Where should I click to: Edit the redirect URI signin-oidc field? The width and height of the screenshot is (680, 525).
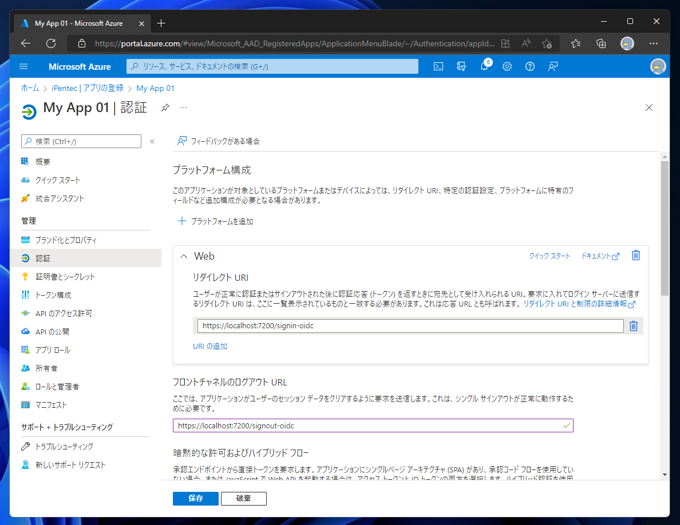410,326
